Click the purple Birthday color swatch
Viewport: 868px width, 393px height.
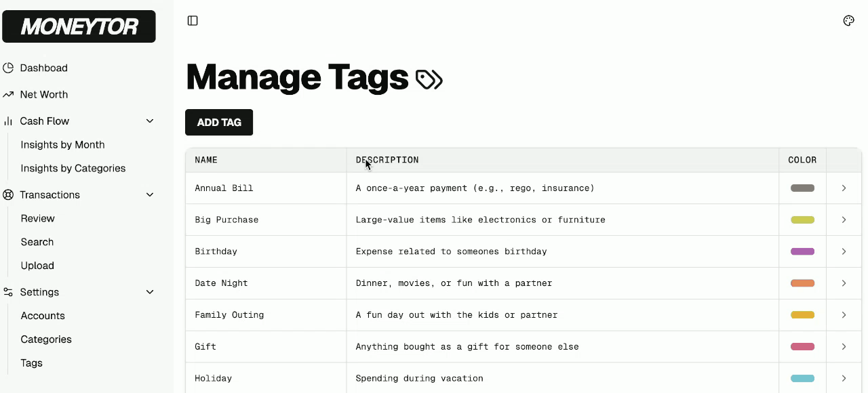(x=802, y=251)
